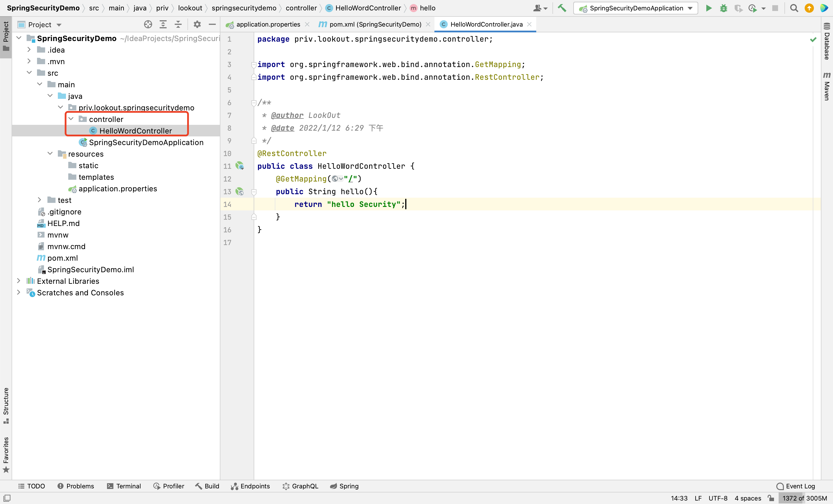Image resolution: width=833 pixels, height=504 pixels.
Task: Collapse all with the project panel icon
Action: click(178, 24)
